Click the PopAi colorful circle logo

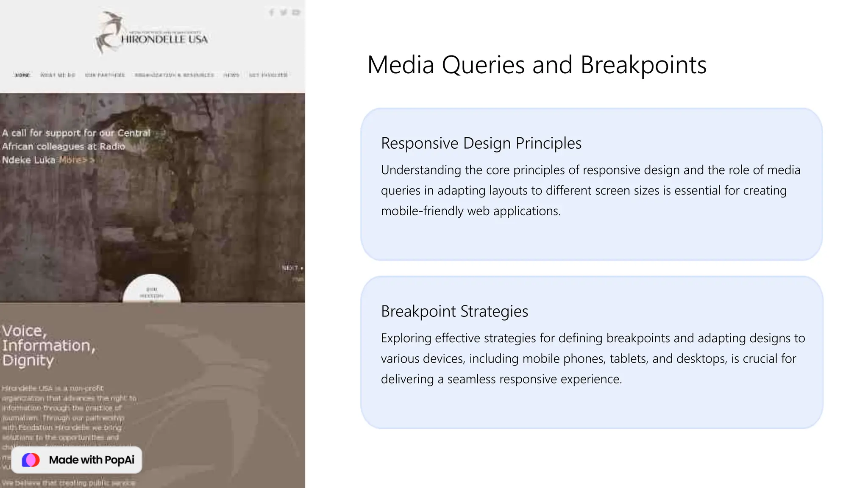(31, 460)
